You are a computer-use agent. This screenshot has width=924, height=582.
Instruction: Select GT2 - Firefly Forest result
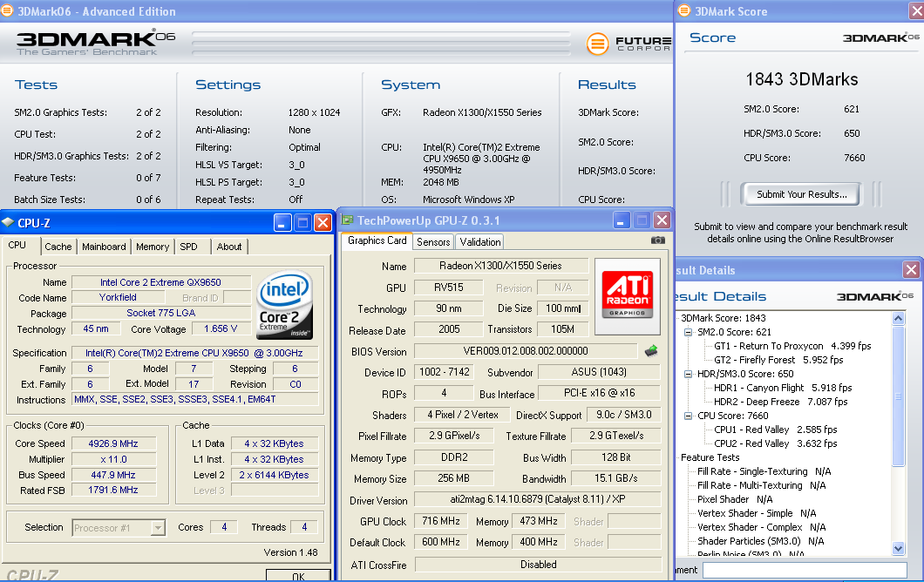pyautogui.click(x=778, y=360)
